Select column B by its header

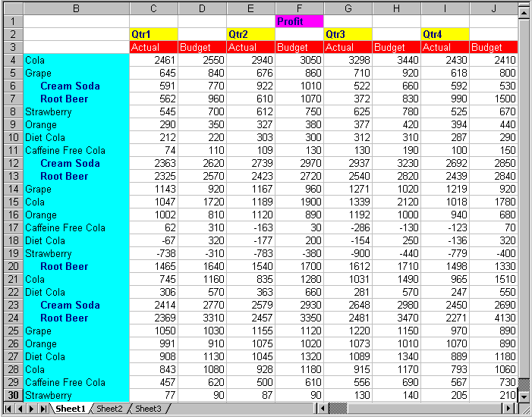point(76,8)
